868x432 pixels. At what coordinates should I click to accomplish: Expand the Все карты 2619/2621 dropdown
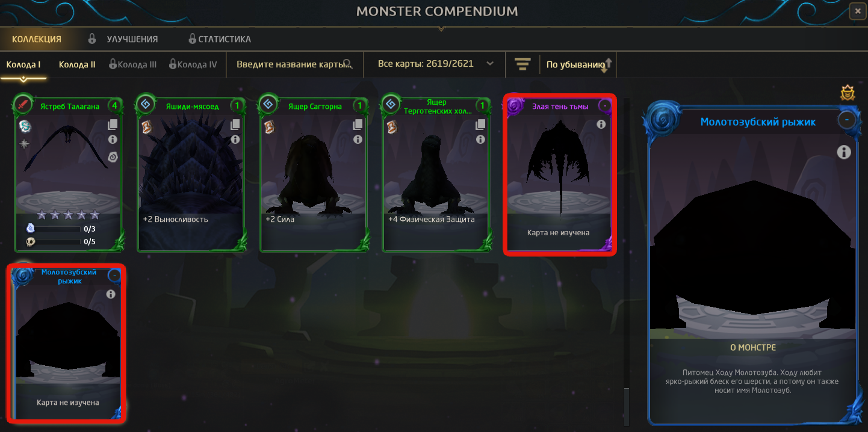(x=489, y=64)
